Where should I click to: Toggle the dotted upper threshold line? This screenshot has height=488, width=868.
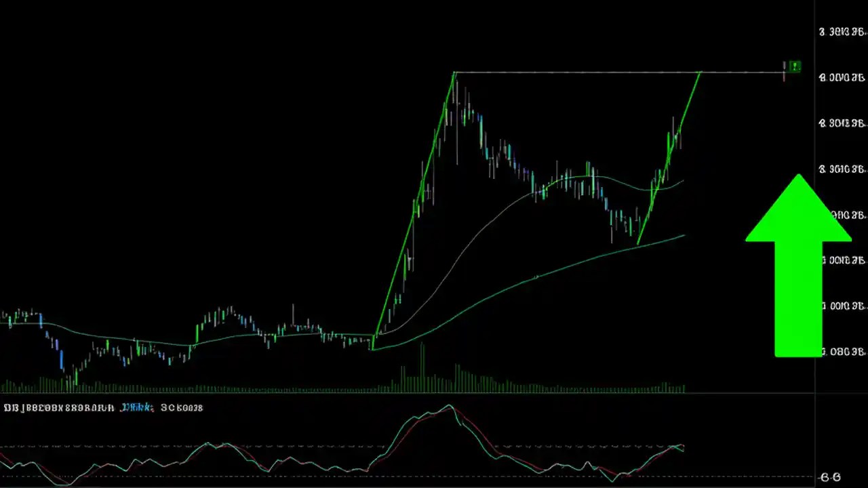271,445
